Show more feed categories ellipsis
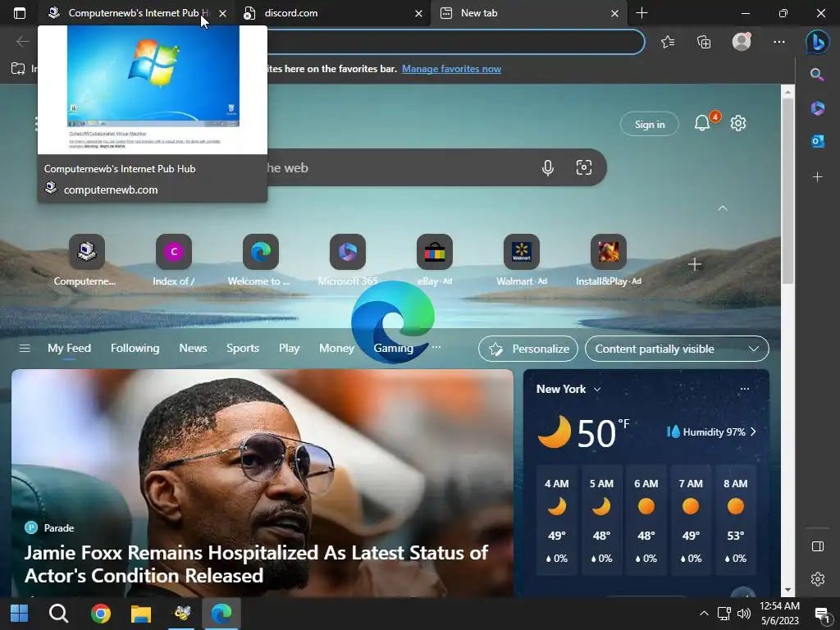 436,348
